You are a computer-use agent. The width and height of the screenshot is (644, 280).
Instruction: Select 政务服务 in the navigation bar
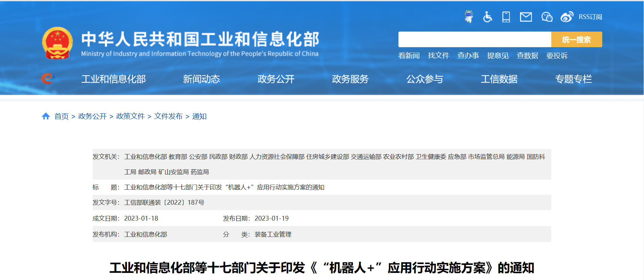tap(350, 79)
